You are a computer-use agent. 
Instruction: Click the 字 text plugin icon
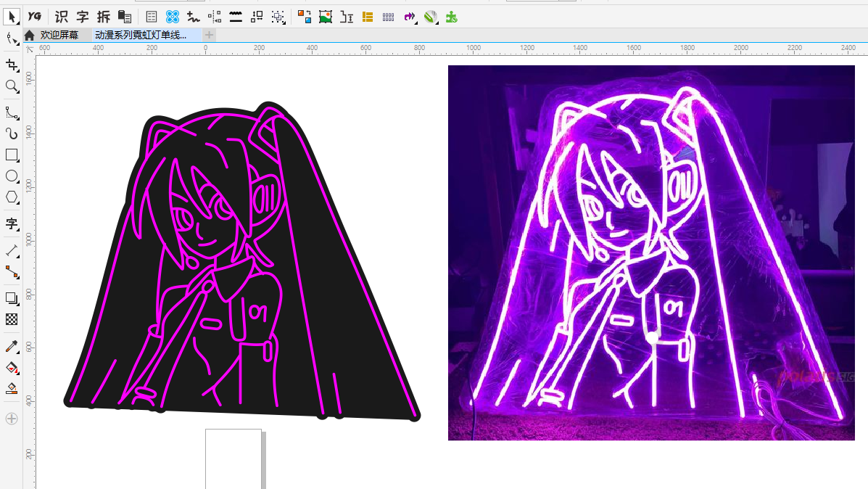(x=83, y=17)
